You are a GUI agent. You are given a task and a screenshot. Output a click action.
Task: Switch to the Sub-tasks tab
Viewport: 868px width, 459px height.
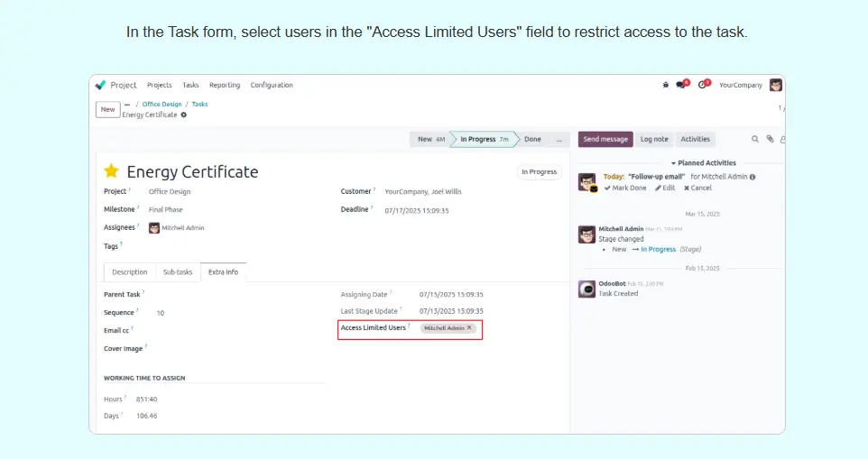pyautogui.click(x=178, y=271)
